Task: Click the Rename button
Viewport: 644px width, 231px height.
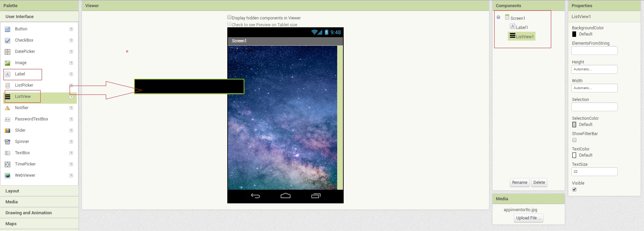Action: (519, 183)
